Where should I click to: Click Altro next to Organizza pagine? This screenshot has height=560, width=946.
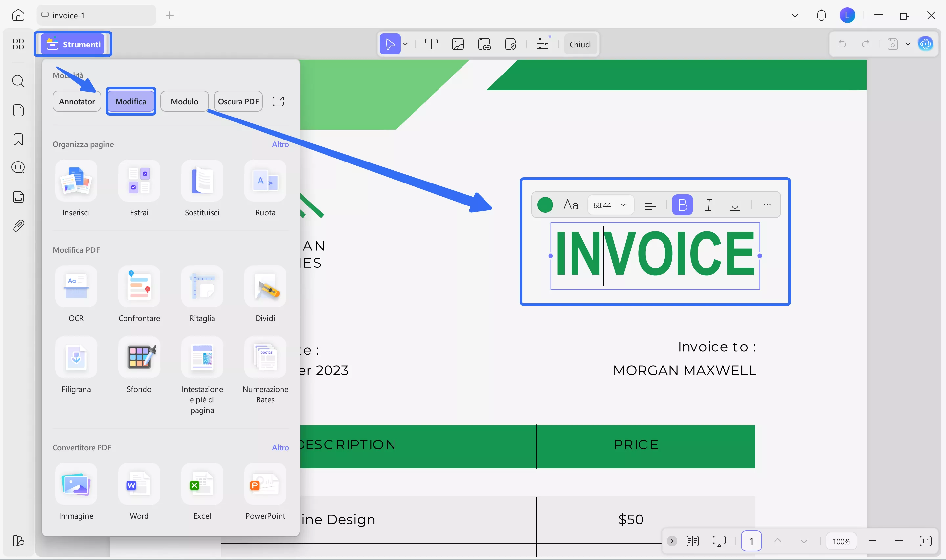(x=280, y=144)
